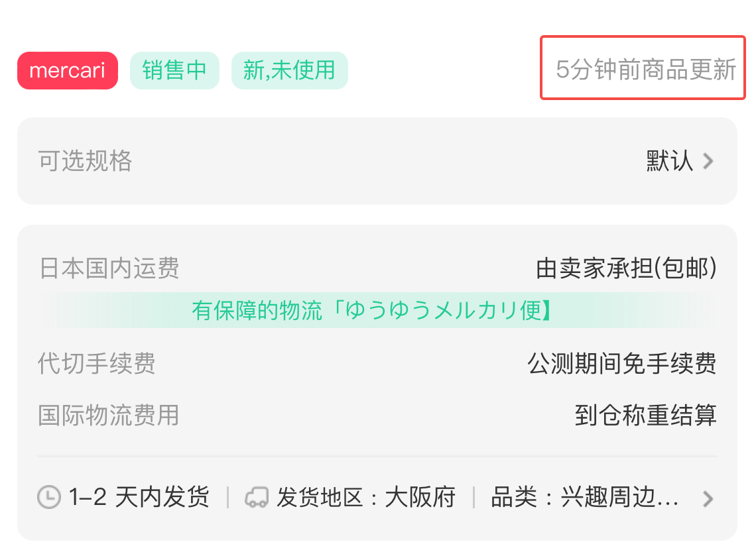Click 品类:兴趣周边 category text
This screenshot has height=554, width=756.
tap(585, 496)
